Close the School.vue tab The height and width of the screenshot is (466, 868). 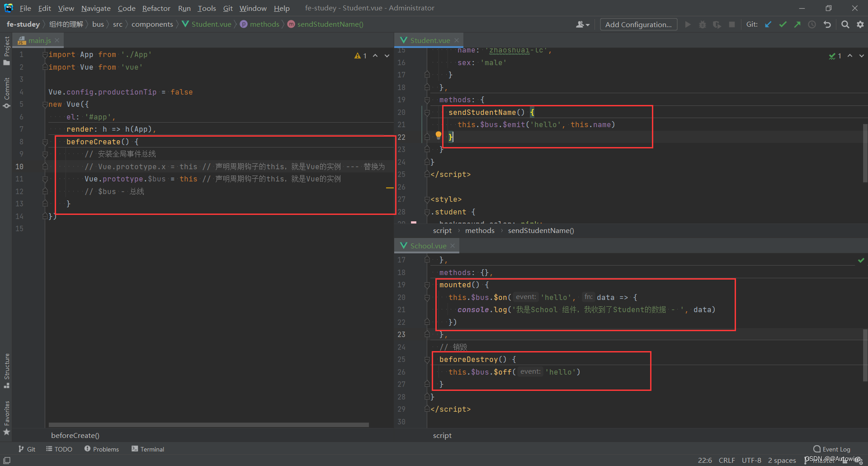coord(453,246)
